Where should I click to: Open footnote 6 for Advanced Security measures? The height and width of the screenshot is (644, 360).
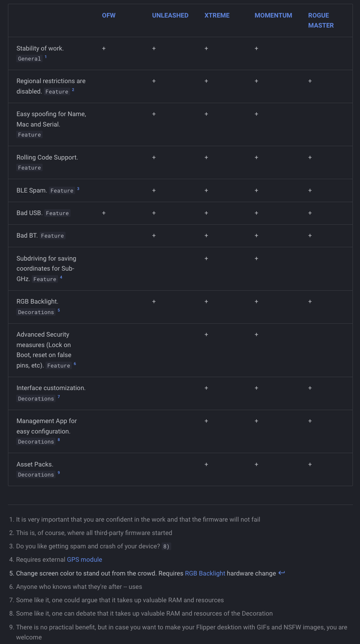click(75, 364)
